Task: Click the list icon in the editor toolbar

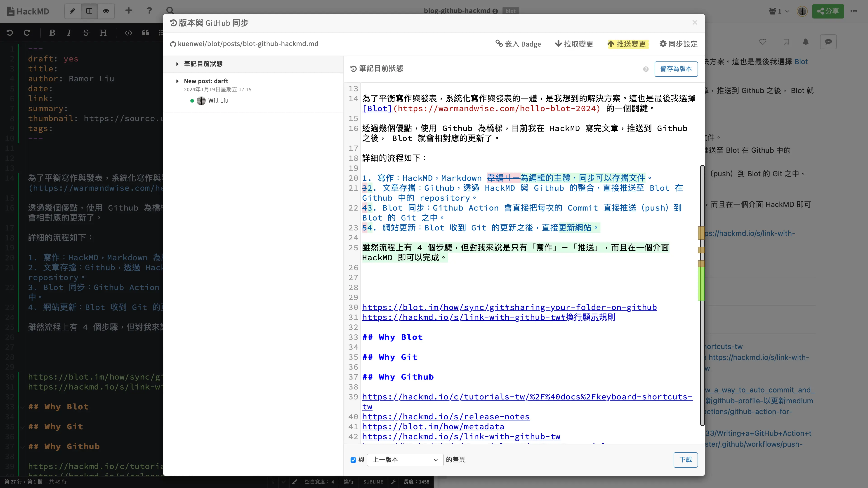Action: [x=161, y=33]
